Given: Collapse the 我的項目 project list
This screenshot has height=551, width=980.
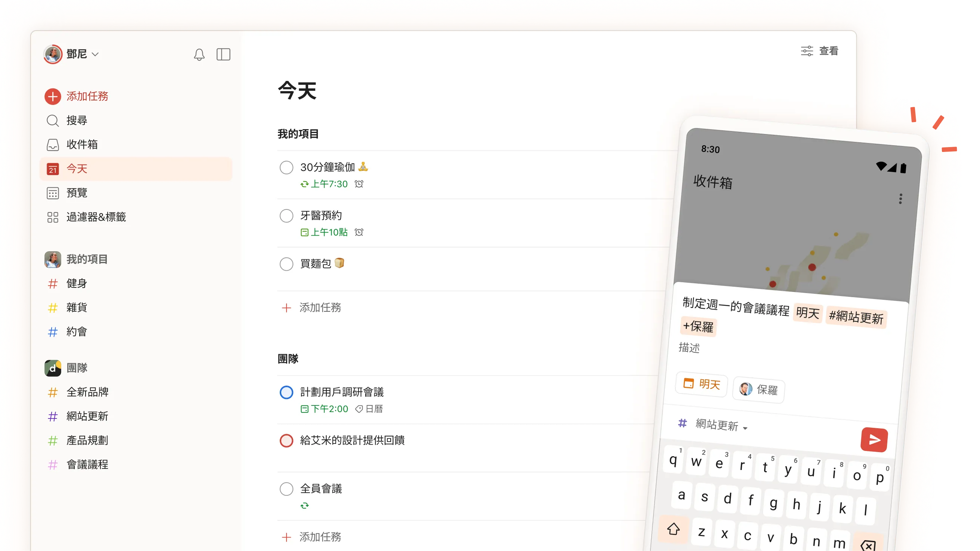Looking at the screenshot, I should pos(86,259).
